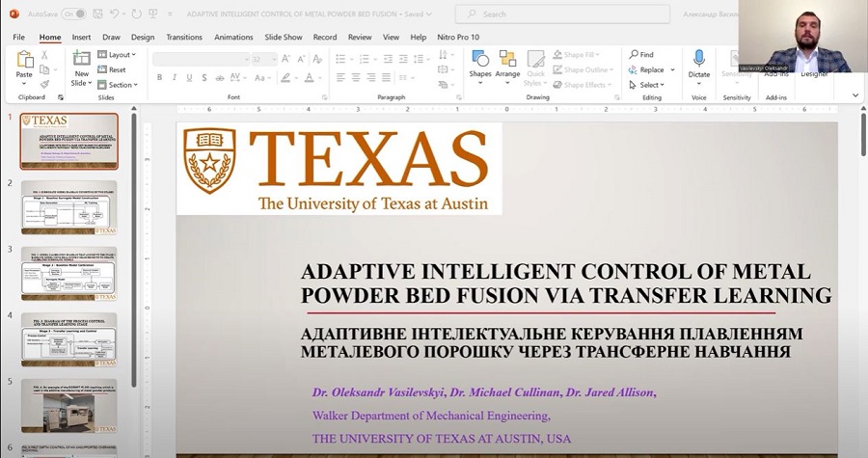Switch to the Design tab
The height and width of the screenshot is (458, 868).
[143, 37]
